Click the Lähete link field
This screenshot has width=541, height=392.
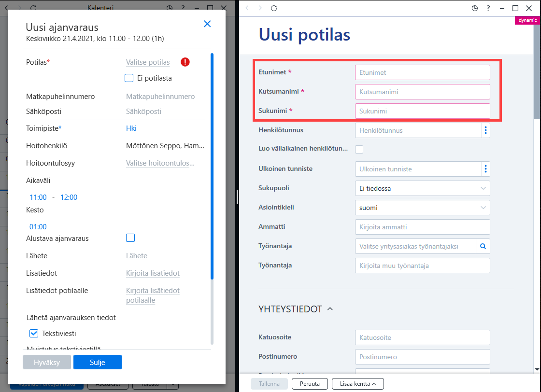point(137,256)
